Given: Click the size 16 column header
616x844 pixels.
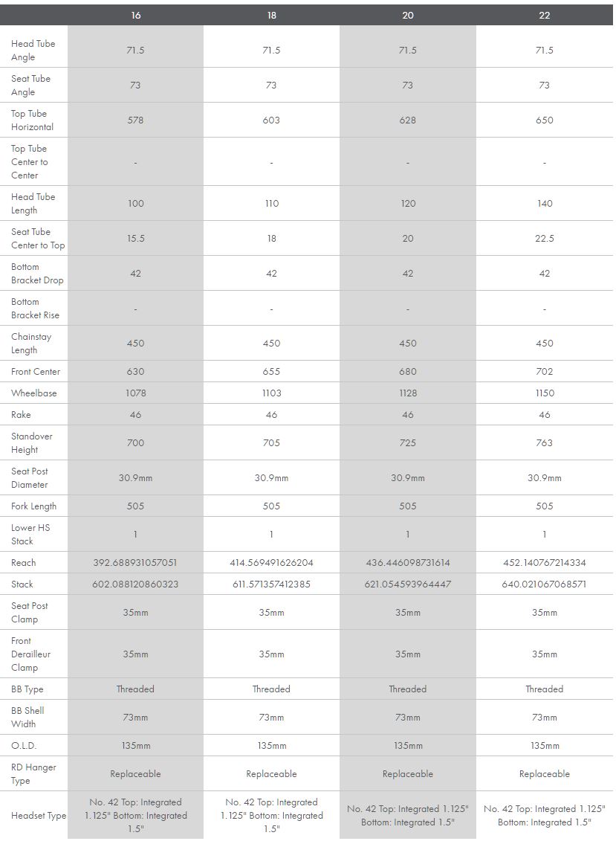Looking at the screenshot, I should point(135,15).
